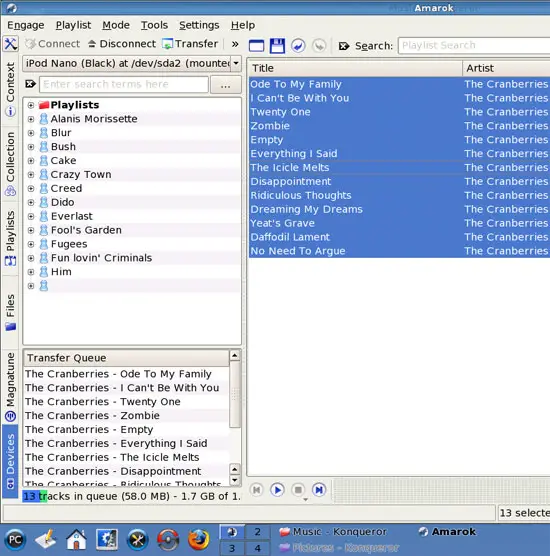Click the previous track button
This screenshot has width=550, height=556.
tap(256, 490)
